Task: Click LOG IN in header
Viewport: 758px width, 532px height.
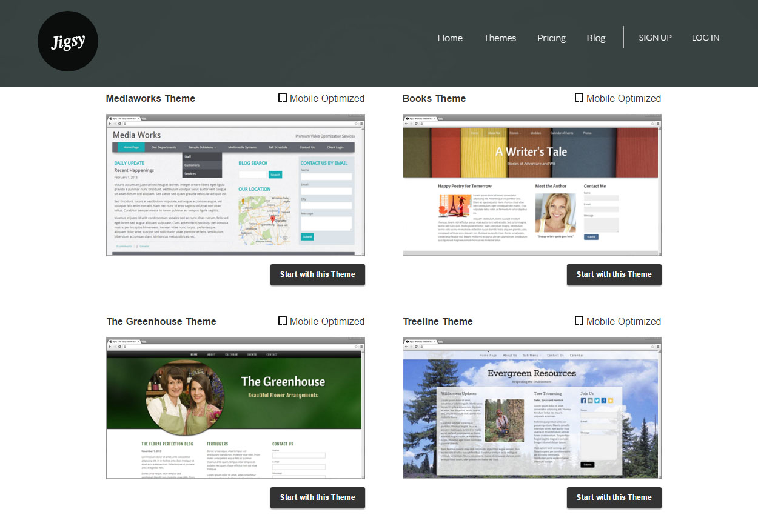Action: click(705, 38)
